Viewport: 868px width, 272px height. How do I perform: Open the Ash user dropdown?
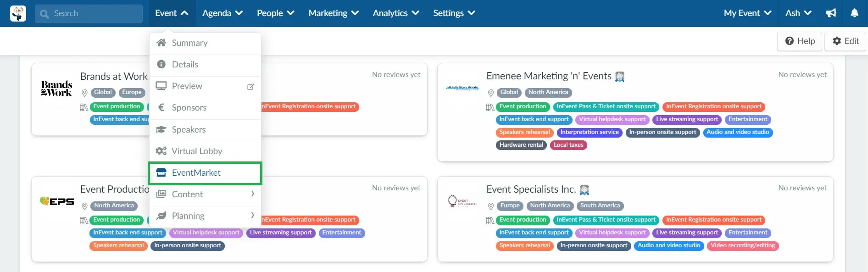coord(798,13)
